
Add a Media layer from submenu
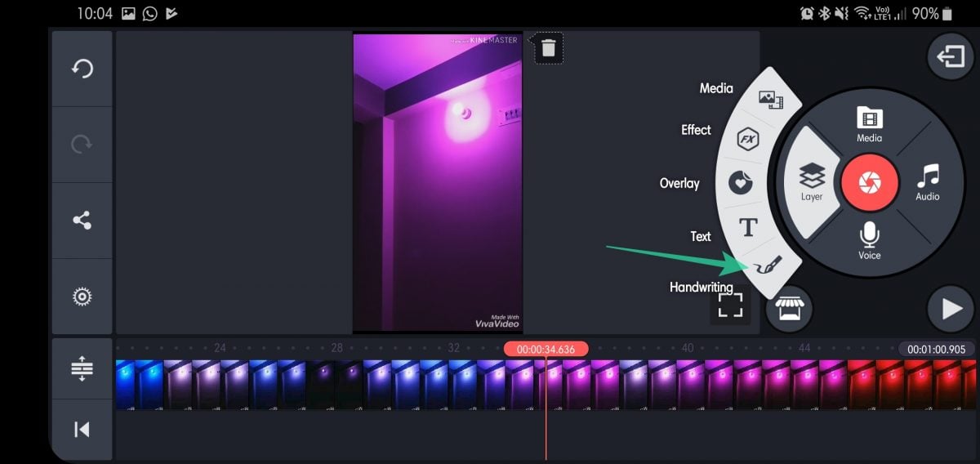click(769, 99)
